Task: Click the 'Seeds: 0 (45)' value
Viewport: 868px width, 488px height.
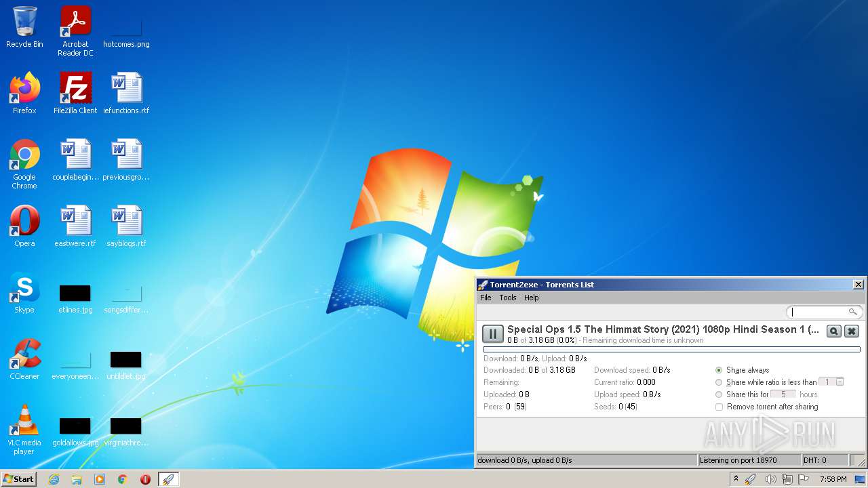Action: tap(616, 407)
